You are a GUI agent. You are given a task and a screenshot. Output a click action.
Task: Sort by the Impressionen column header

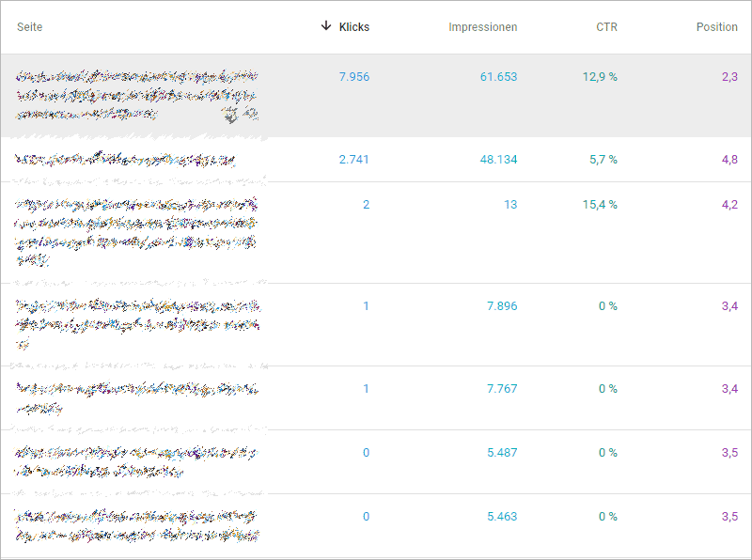482,27
